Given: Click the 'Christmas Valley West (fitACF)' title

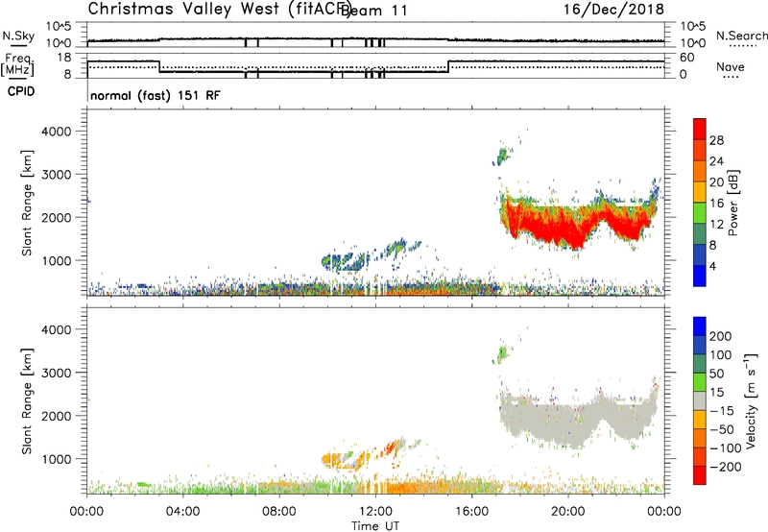Looking at the screenshot, I should (x=219, y=9).
